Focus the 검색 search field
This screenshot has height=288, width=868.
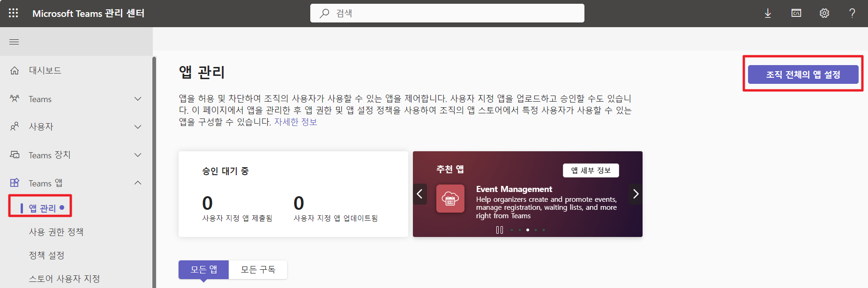pos(447,13)
